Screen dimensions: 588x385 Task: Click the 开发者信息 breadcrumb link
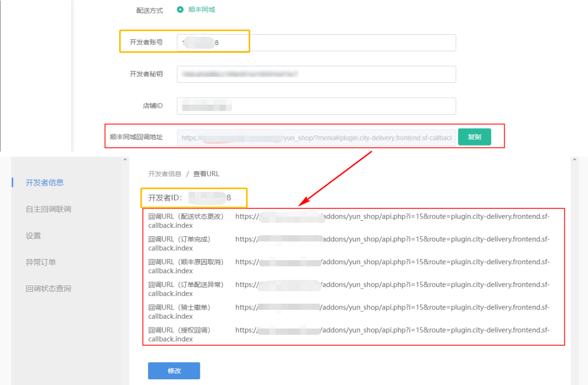[x=165, y=174]
